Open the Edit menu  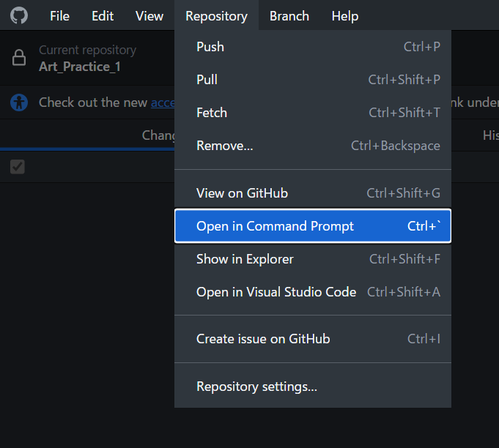tap(103, 15)
